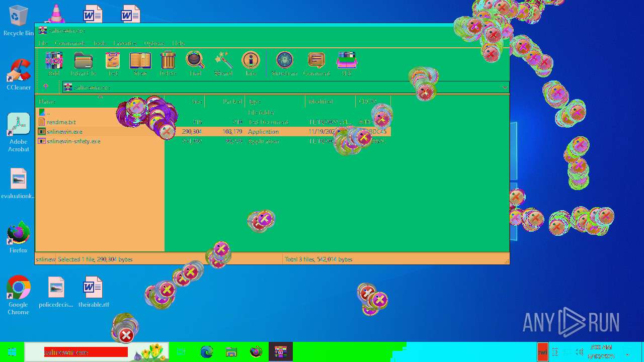Open the File menu
The width and height of the screenshot is (644, 362).
(43, 43)
